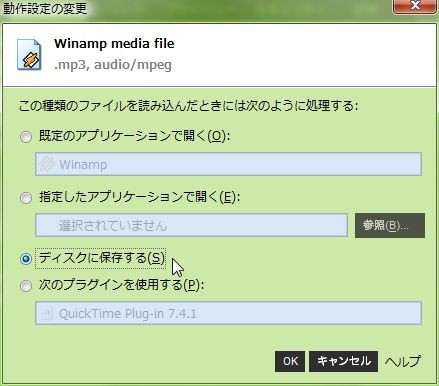This screenshot has width=439, height=386.
Task: Click the Winamp icon in default app field
Action: 47,164
